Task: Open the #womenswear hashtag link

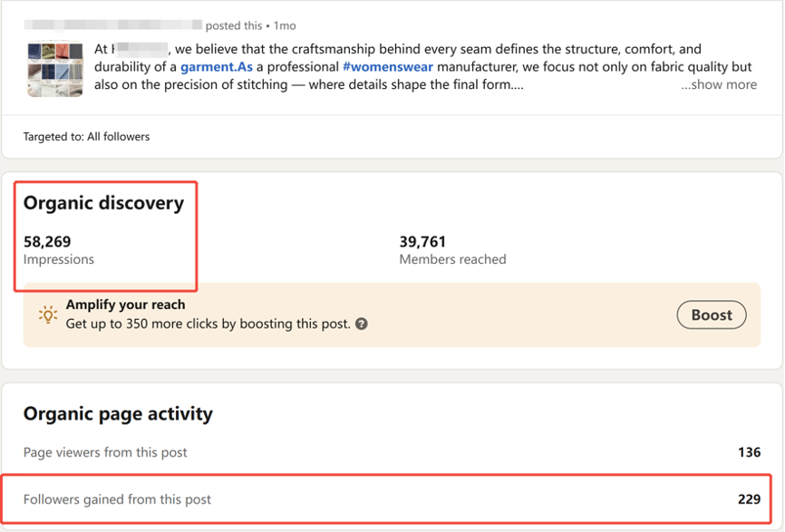Action: point(387,67)
